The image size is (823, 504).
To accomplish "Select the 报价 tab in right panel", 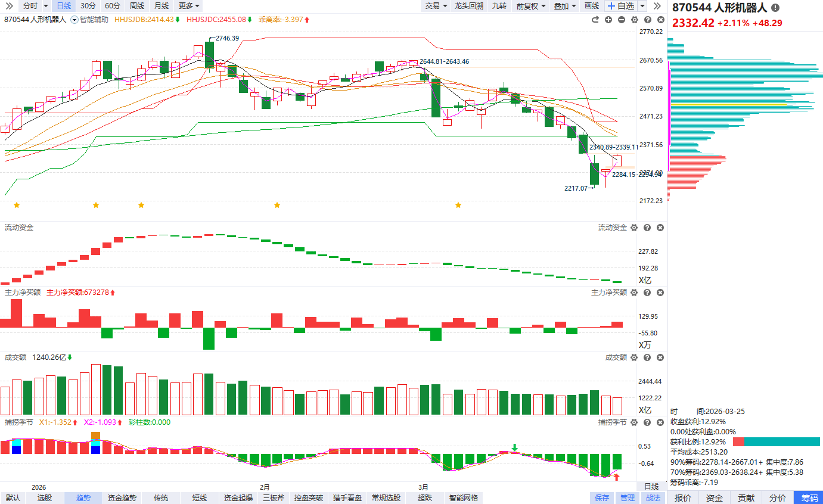I will (x=683, y=498).
